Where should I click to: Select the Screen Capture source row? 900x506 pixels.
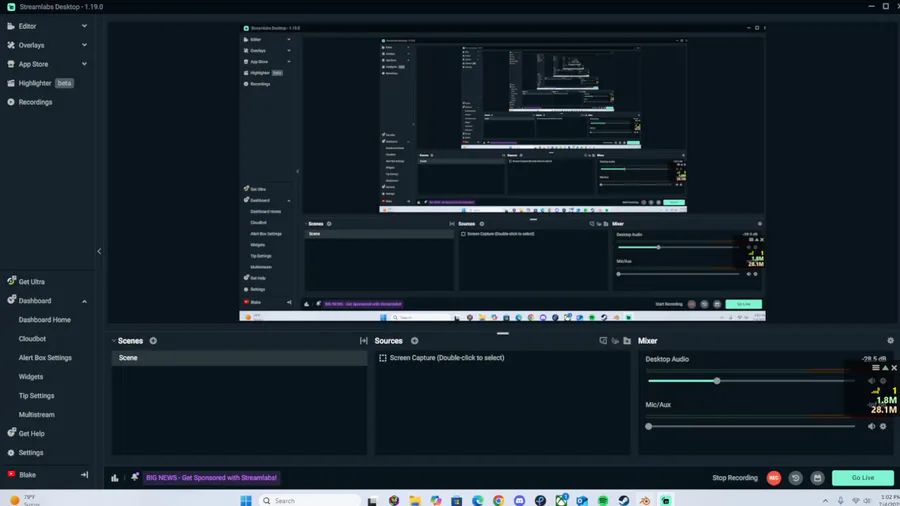pos(502,358)
